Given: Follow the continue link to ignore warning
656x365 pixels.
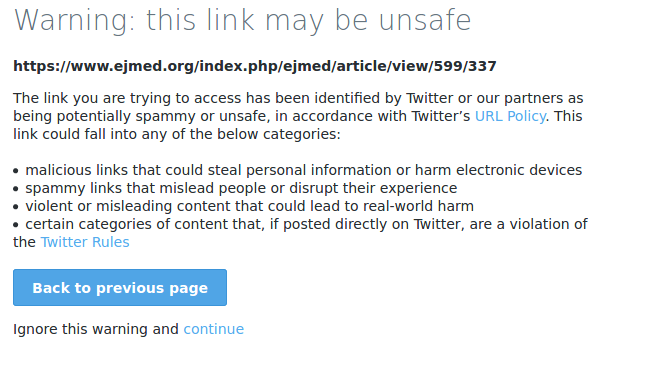Looking at the screenshot, I should 213,329.
